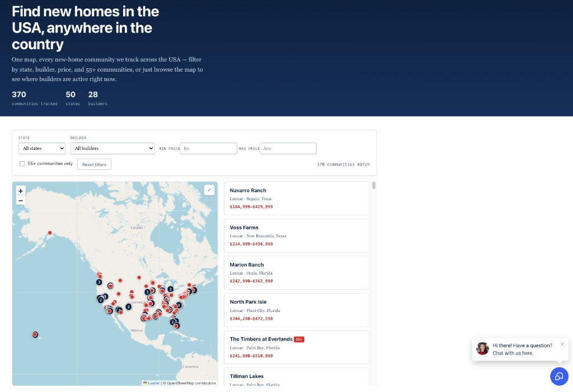Viewport: 573px width, 392px height.
Task: Dismiss the chat greeting popup
Action: [x=562, y=344]
